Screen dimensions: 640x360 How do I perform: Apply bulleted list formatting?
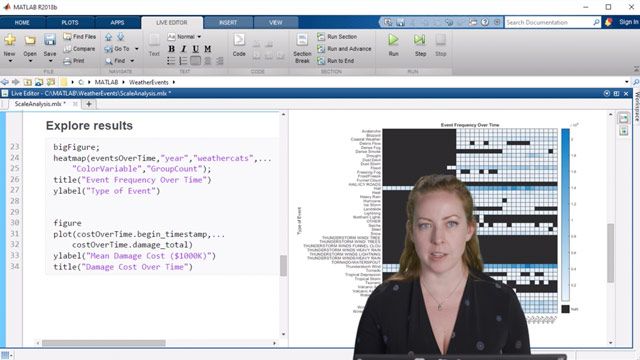tap(171, 61)
